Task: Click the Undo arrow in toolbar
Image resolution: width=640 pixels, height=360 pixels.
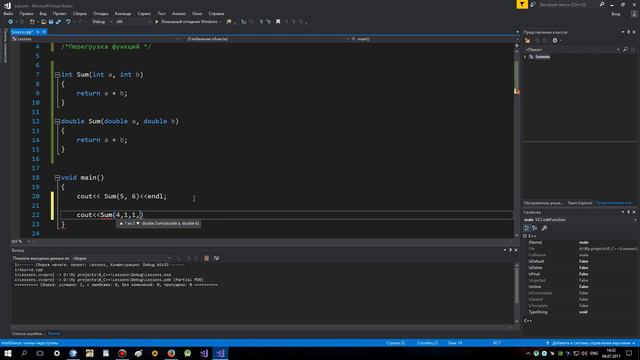Action: click(x=68, y=22)
